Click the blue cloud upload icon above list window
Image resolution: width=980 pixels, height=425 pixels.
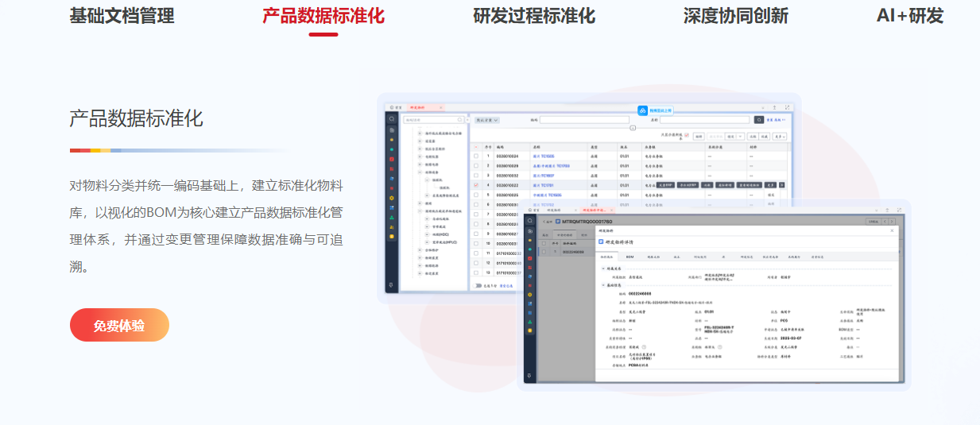pos(642,110)
